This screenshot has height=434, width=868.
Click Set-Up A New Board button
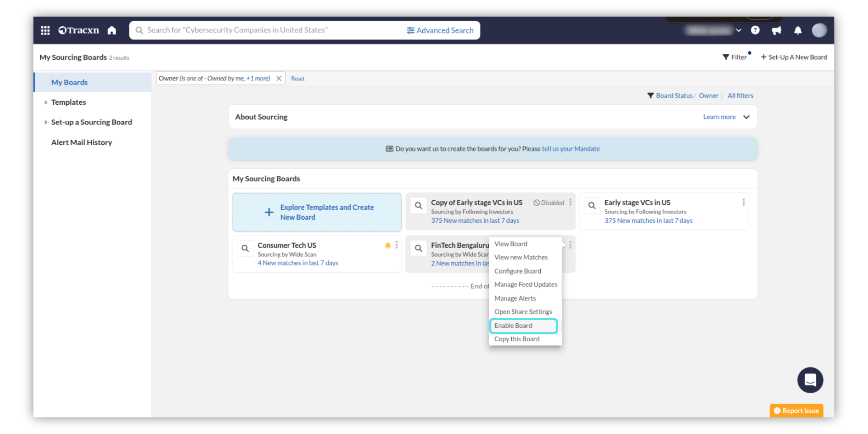[794, 57]
